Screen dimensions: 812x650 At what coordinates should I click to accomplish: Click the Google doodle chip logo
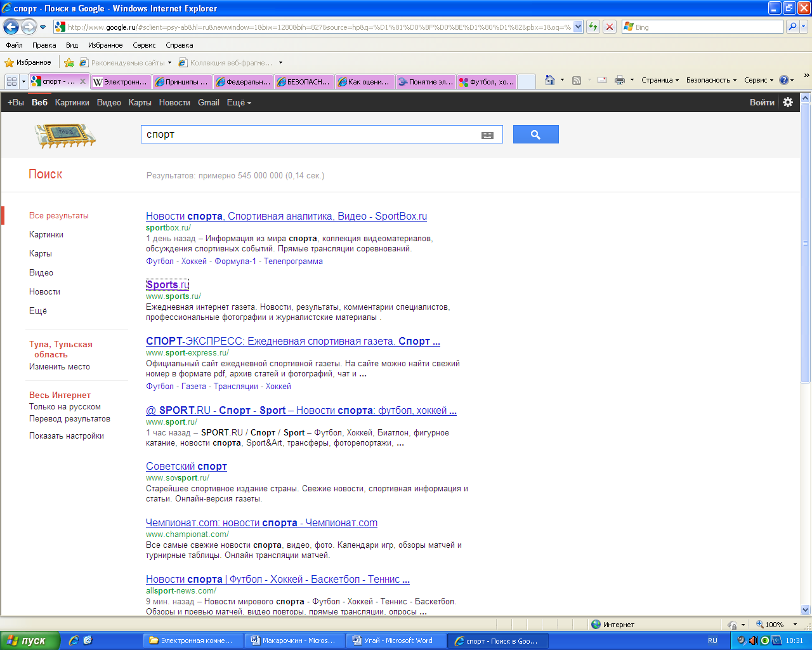(x=65, y=135)
